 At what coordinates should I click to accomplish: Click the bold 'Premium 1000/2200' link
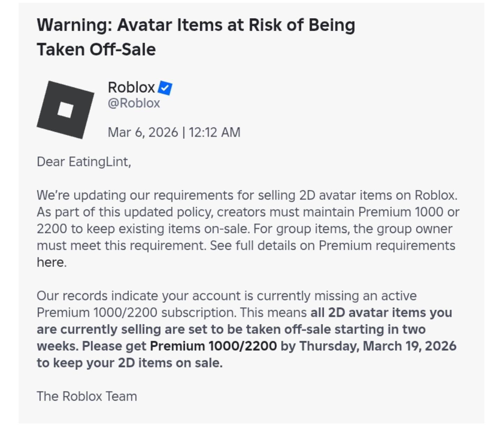point(213,346)
